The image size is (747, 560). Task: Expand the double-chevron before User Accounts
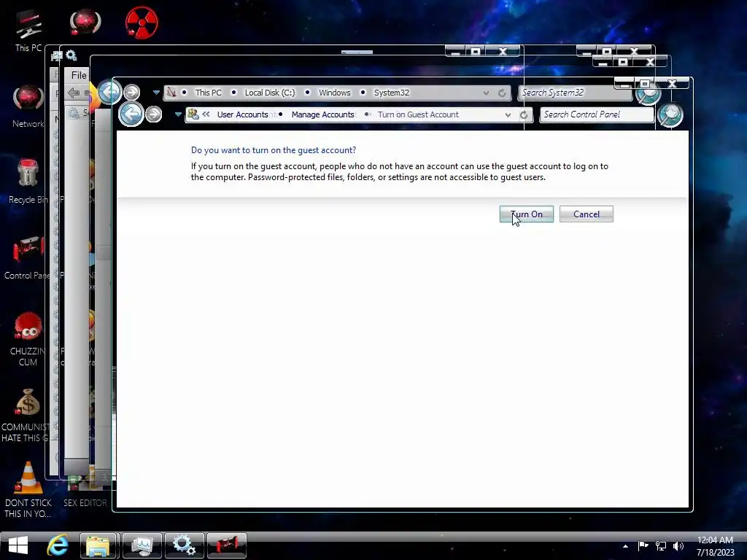206,114
